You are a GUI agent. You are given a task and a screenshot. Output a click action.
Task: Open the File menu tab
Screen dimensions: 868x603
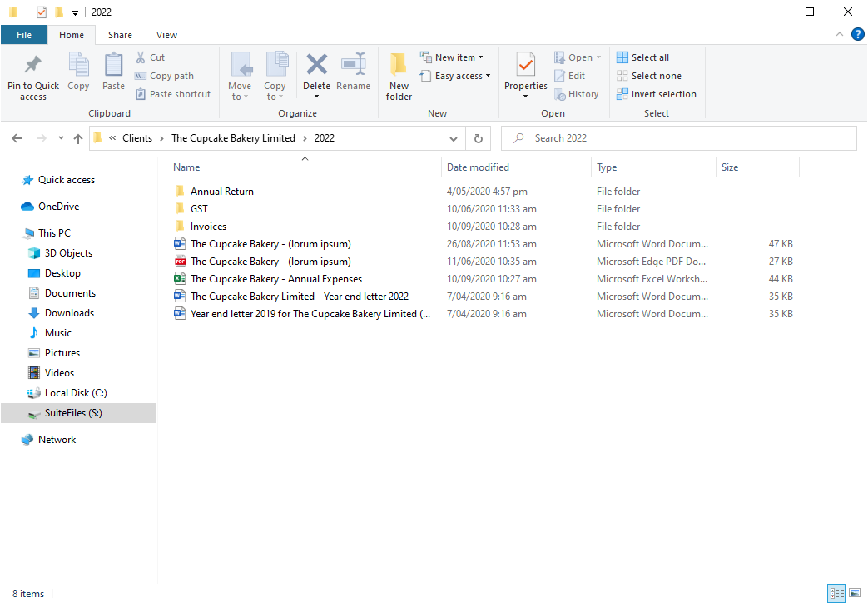point(24,35)
